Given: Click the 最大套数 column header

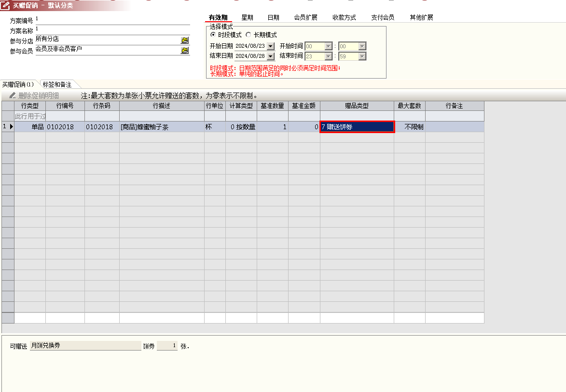Looking at the screenshot, I should (x=409, y=106).
